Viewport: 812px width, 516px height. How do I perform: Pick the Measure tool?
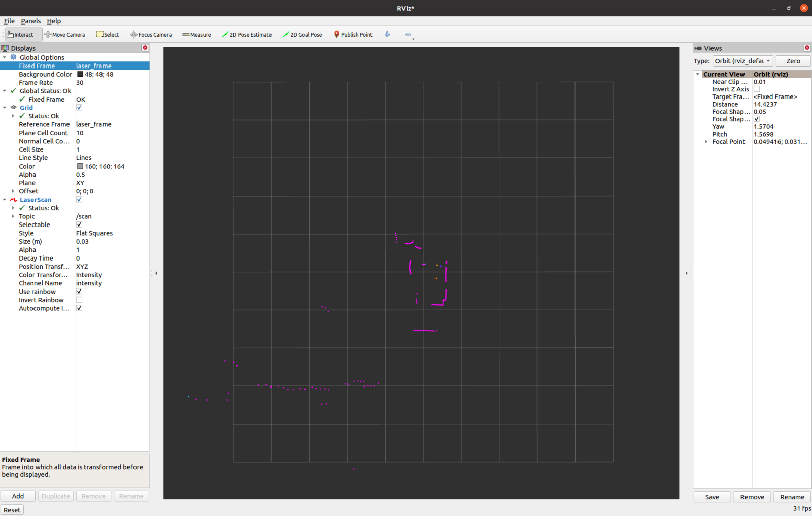pos(196,35)
